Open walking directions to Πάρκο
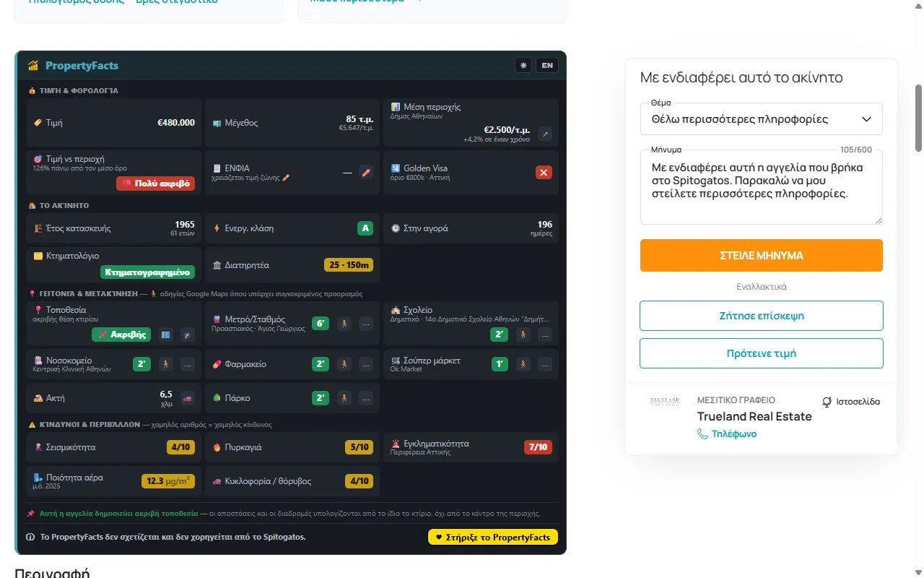The image size is (924, 578). (x=345, y=398)
